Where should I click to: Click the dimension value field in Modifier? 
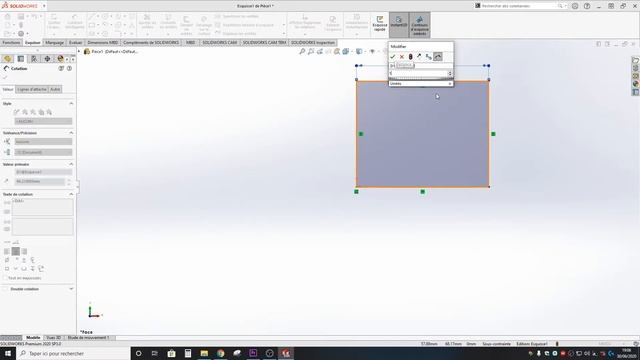(418, 73)
